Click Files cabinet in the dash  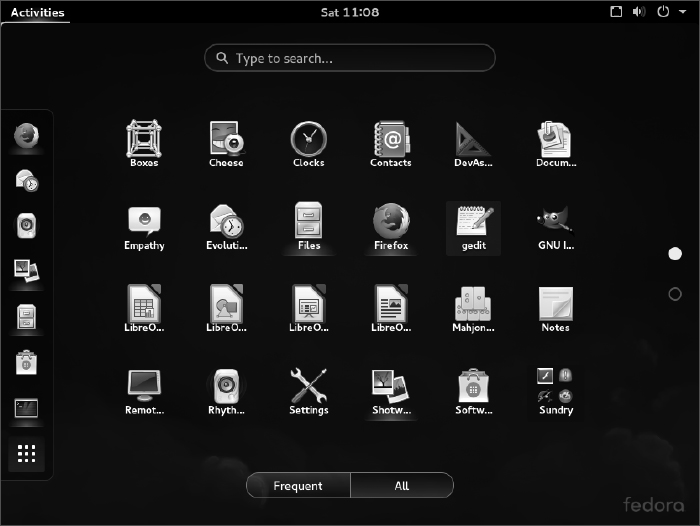click(26, 317)
